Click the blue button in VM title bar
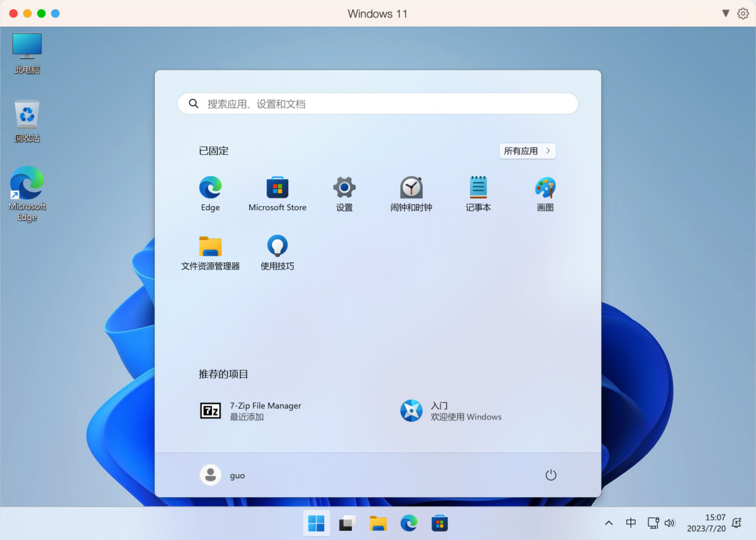 pos(55,14)
